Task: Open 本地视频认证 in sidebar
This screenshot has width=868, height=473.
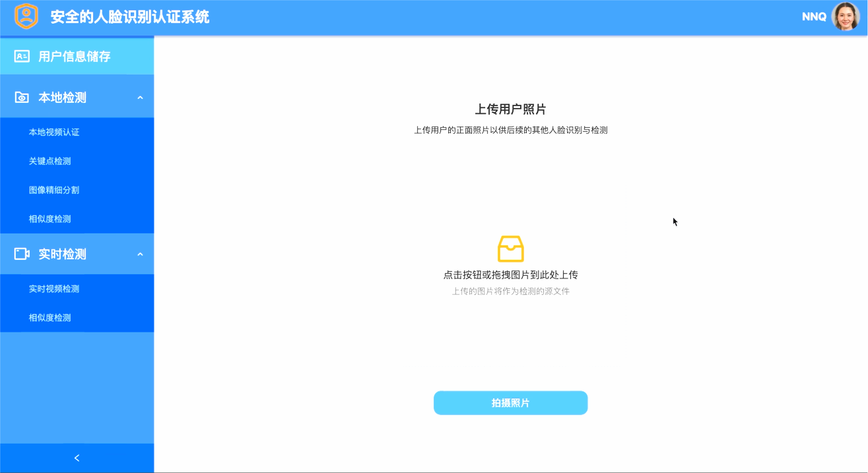Action: 77,132
